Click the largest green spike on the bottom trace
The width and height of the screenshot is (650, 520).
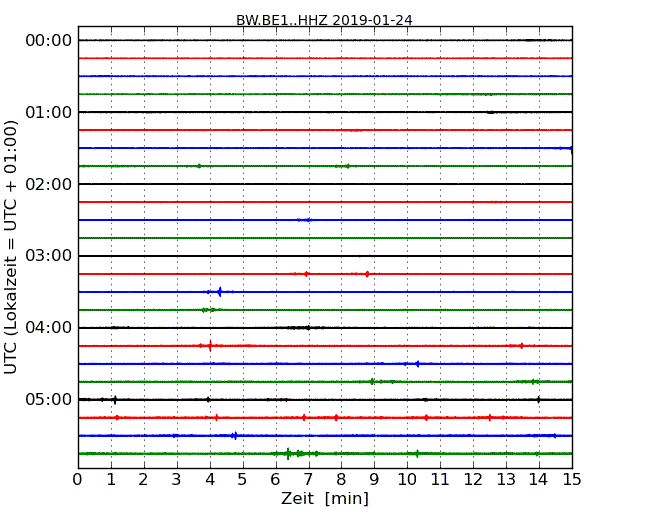tap(288, 454)
